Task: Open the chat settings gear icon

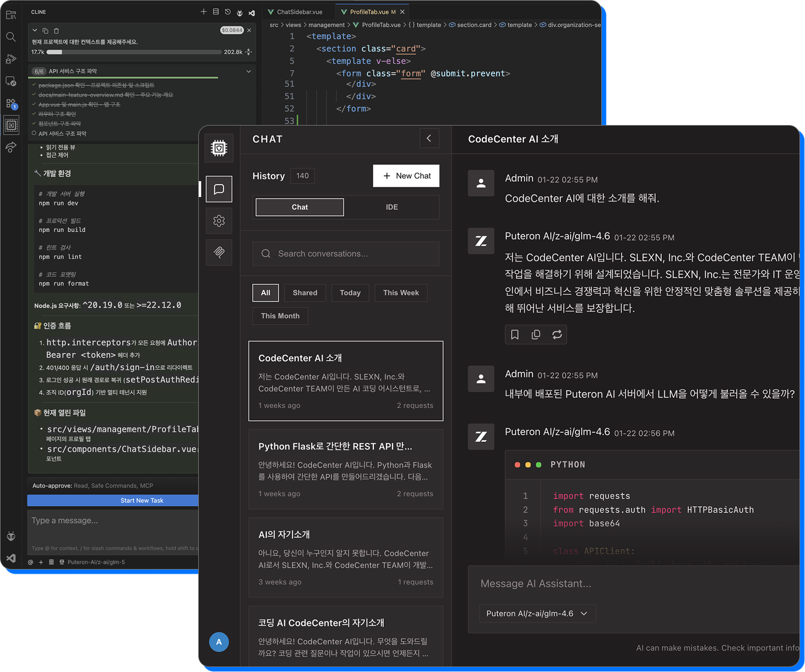Action: [x=219, y=221]
